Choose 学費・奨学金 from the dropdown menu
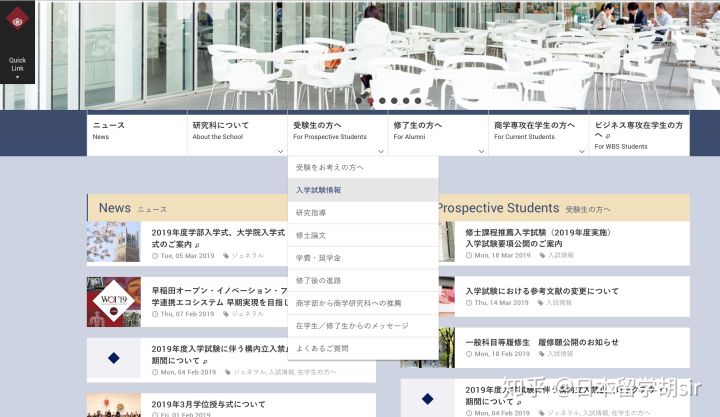 coord(363,258)
